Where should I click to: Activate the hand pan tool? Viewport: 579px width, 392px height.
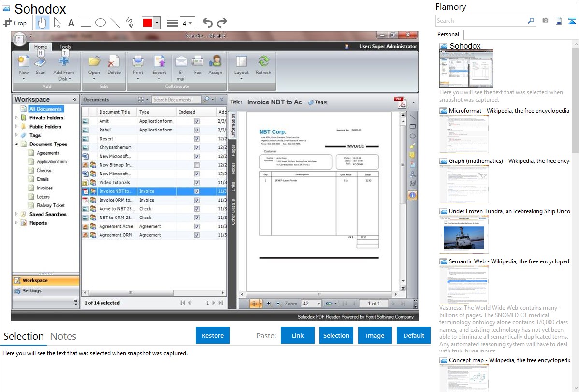point(42,23)
